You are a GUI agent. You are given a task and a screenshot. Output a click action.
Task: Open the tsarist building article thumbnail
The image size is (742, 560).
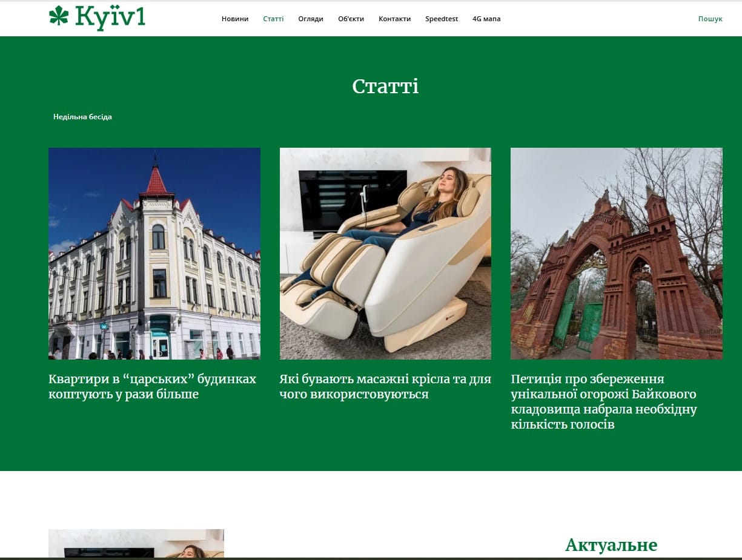click(x=154, y=254)
